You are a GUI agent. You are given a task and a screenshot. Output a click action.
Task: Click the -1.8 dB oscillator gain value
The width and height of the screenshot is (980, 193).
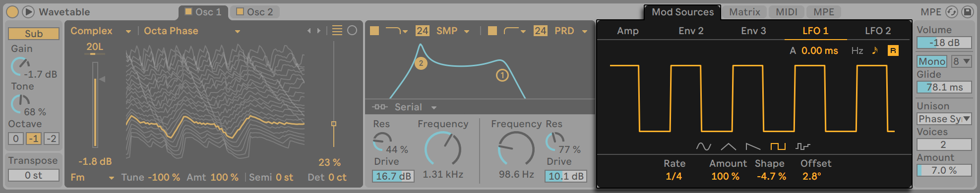click(95, 161)
